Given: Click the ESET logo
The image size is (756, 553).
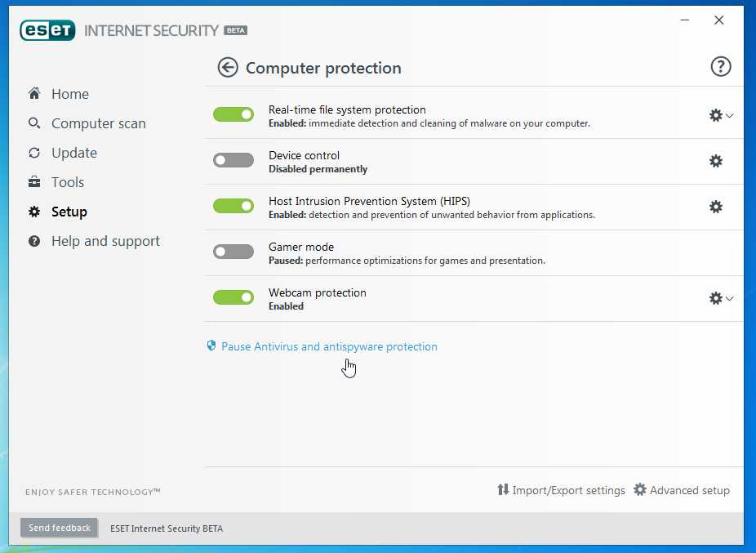Looking at the screenshot, I should (x=47, y=30).
